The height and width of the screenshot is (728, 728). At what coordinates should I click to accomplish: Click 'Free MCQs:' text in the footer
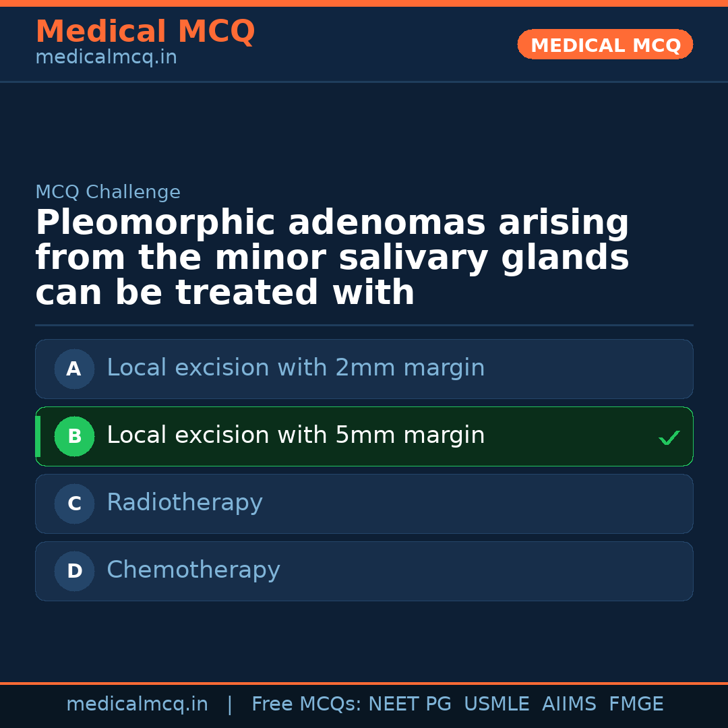307,704
